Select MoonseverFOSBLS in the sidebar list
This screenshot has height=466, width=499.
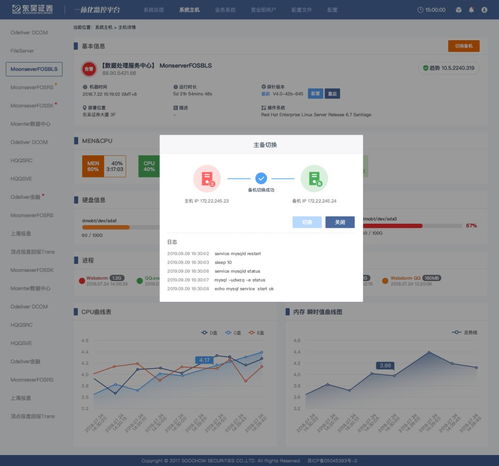pyautogui.click(x=34, y=69)
